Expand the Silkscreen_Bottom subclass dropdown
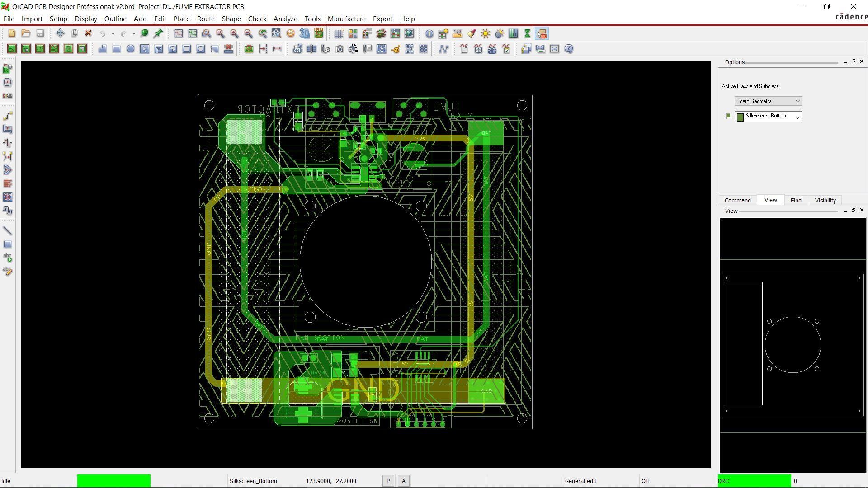Screen dimensions: 868x488 click(797, 117)
